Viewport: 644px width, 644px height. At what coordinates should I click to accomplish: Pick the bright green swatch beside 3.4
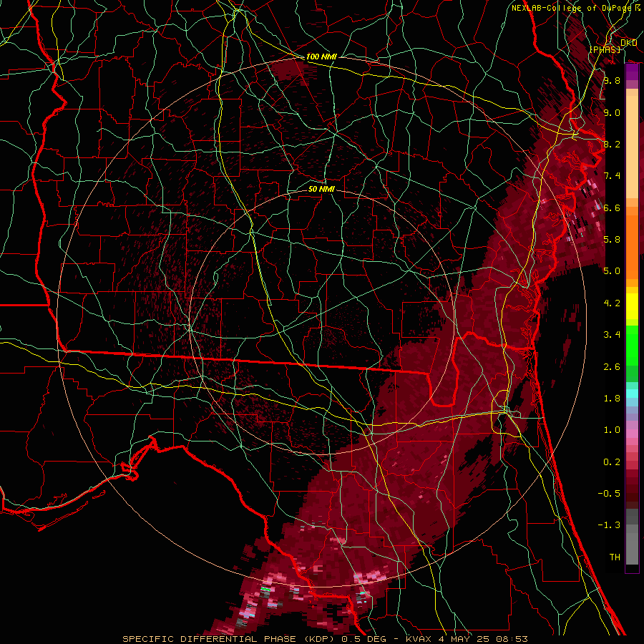pyautogui.click(x=632, y=346)
